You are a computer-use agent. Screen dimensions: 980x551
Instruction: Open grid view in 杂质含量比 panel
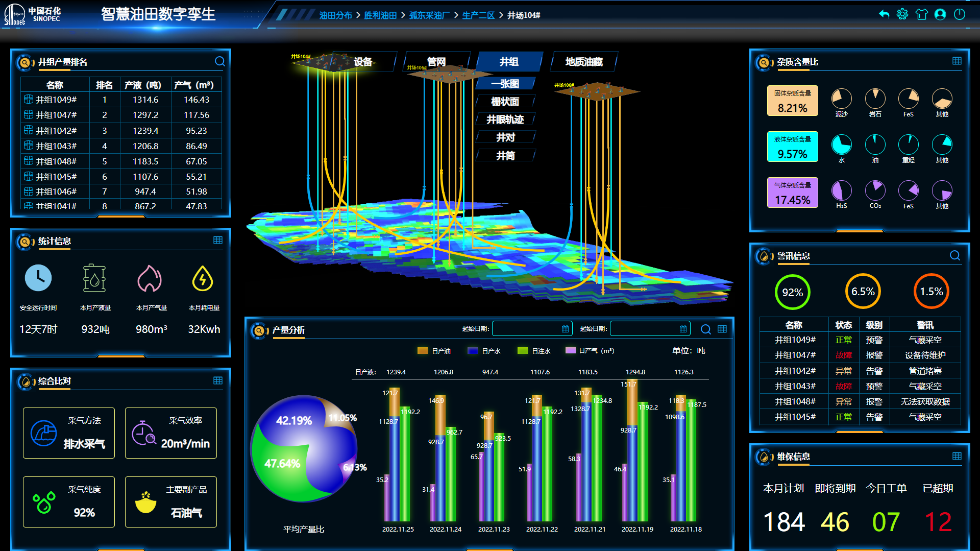click(x=957, y=61)
